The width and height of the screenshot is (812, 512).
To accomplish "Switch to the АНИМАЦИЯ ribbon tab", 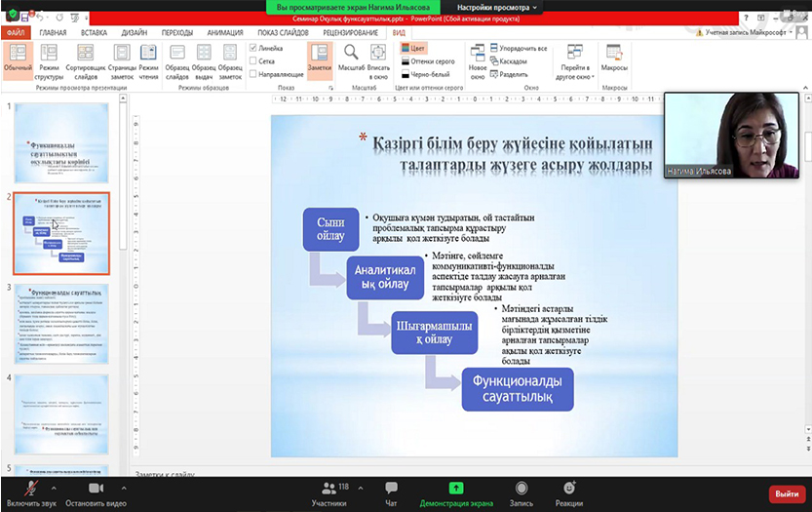I will [225, 32].
